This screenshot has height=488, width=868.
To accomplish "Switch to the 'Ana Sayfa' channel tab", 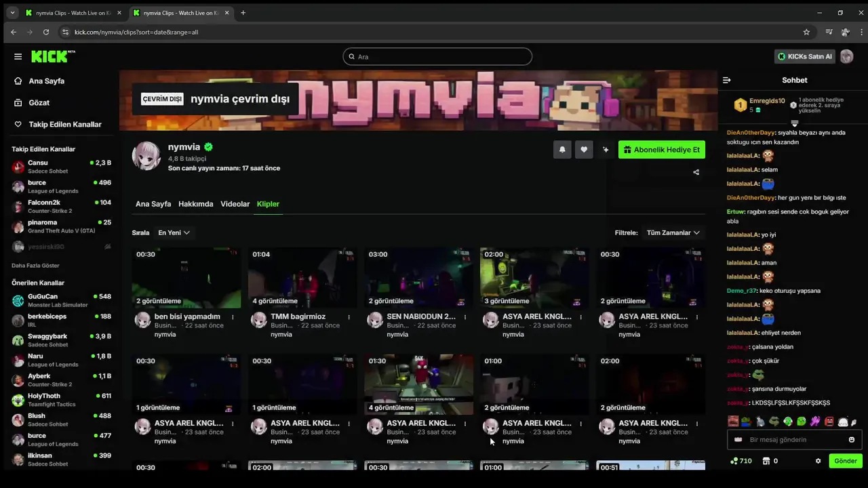I will [153, 204].
